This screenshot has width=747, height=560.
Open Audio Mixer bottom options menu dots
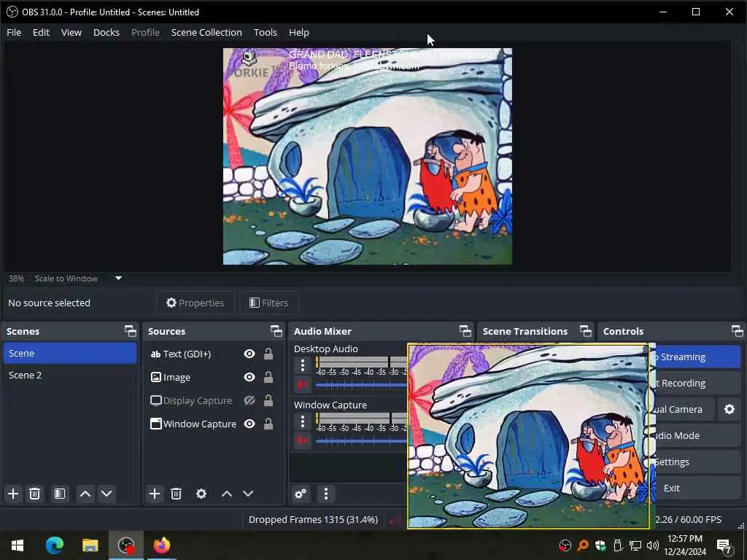(326, 494)
